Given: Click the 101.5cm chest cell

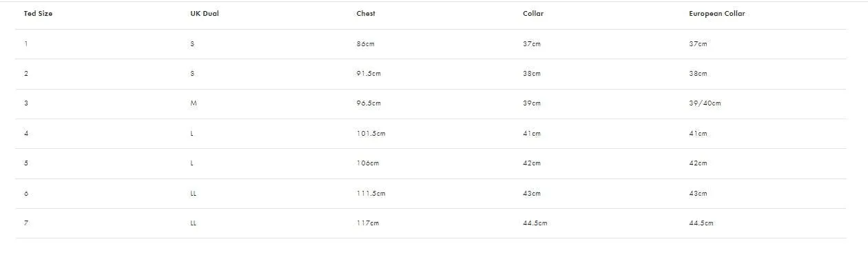Looking at the screenshot, I should pos(371,134).
